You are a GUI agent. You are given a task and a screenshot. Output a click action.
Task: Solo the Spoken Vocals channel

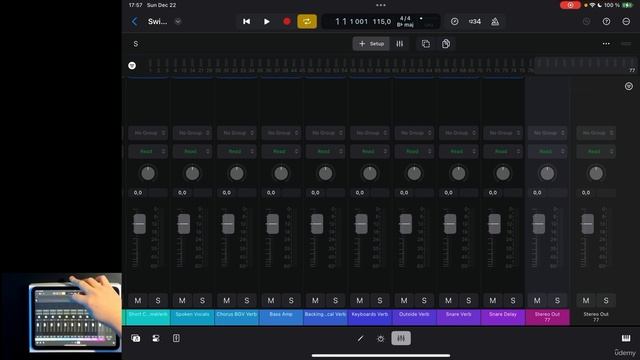click(202, 301)
